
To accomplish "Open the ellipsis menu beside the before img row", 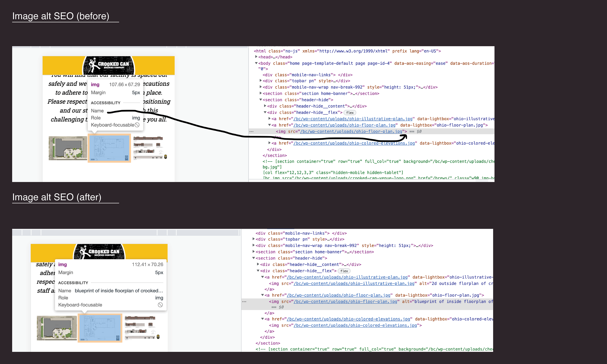I will coord(251,132).
